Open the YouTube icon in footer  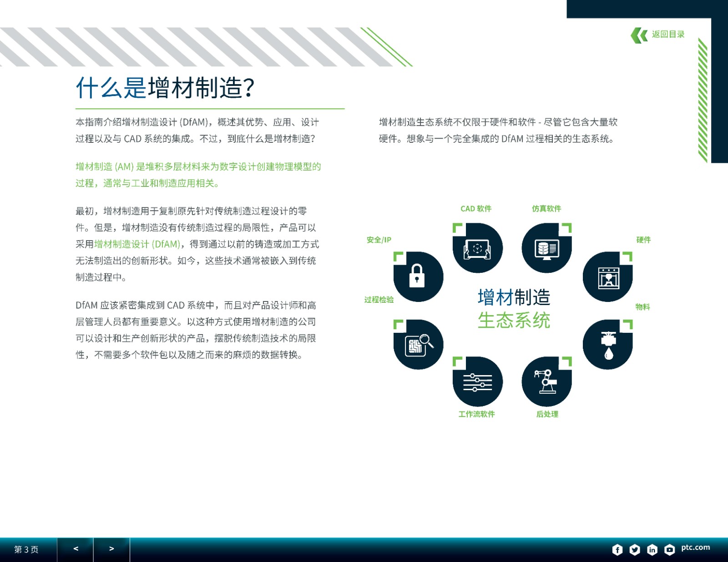point(669,550)
